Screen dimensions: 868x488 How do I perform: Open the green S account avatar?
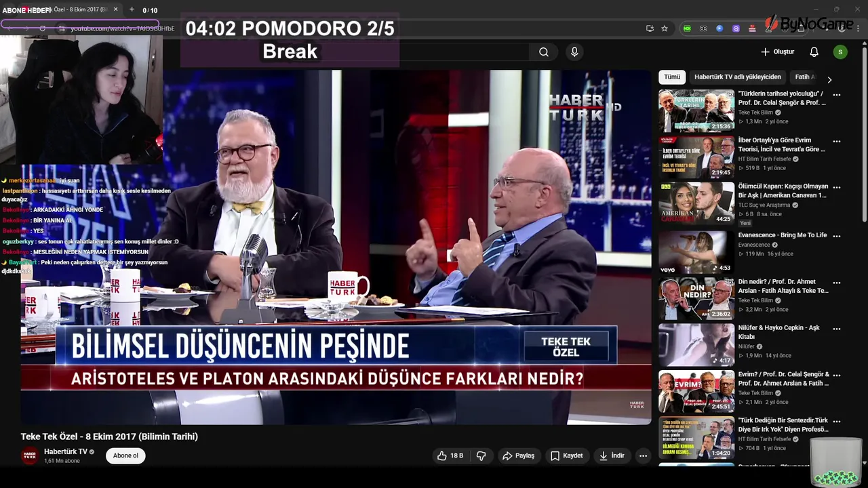pos(840,52)
